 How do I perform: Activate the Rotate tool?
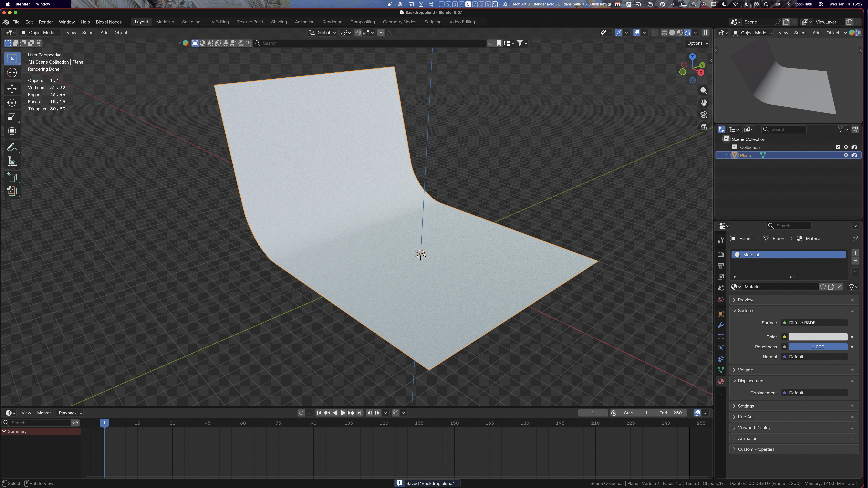coord(12,103)
